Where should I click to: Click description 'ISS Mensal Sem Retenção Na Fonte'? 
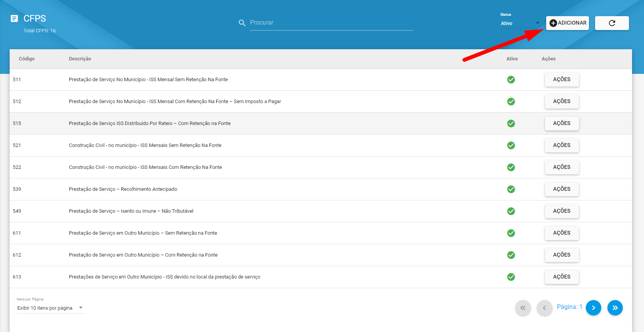pos(148,80)
